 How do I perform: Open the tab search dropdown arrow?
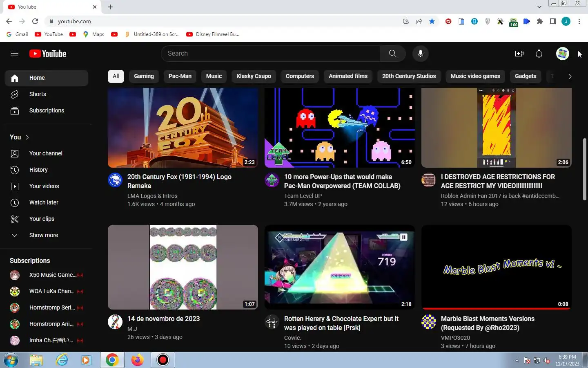[539, 7]
